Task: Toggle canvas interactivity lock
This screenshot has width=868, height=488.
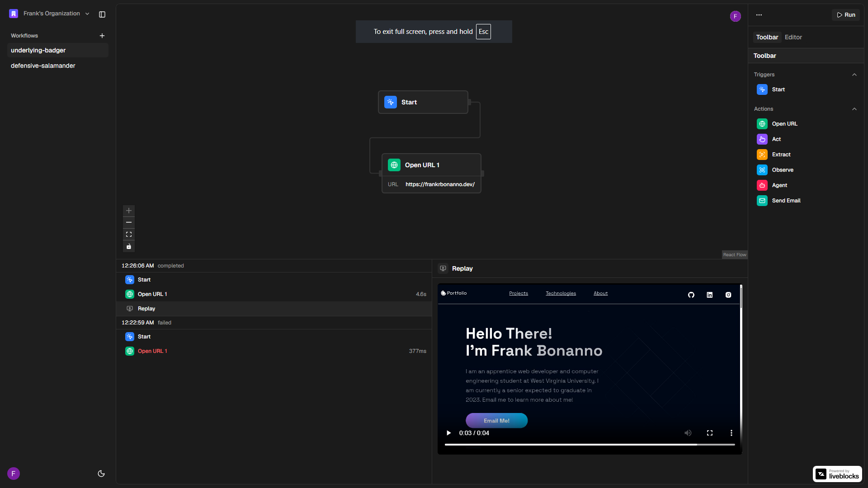Action: (129, 246)
